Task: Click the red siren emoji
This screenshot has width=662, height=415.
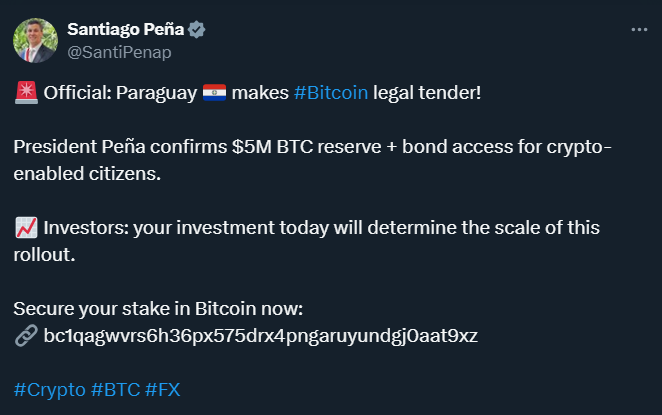Action: click(27, 94)
